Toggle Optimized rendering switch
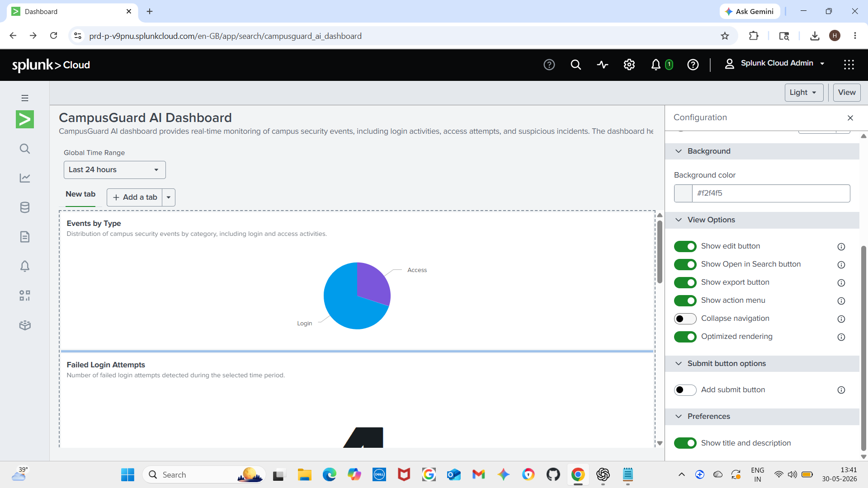Viewport: 868px width, 488px height. point(685,337)
